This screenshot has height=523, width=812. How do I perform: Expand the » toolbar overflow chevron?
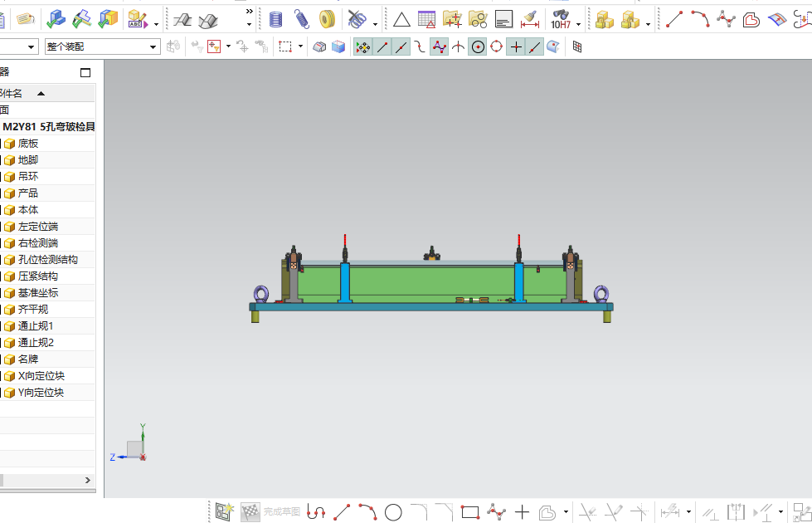pos(250,12)
